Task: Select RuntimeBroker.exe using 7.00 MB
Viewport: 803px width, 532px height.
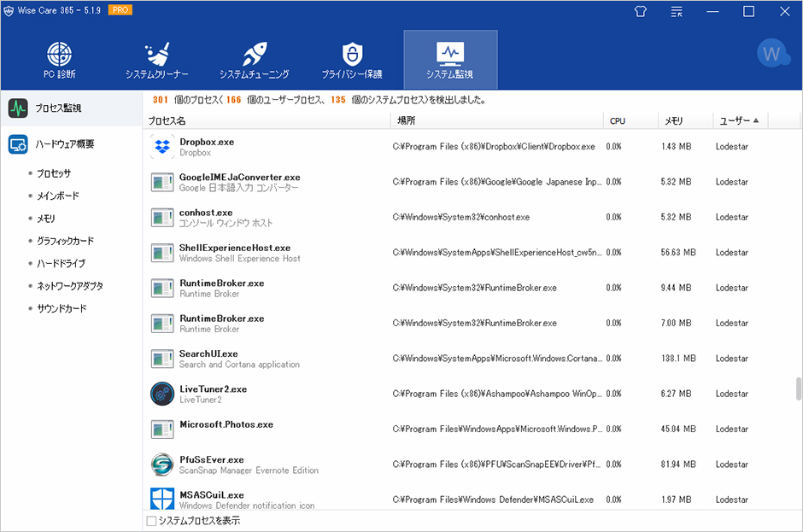Action: point(222,319)
